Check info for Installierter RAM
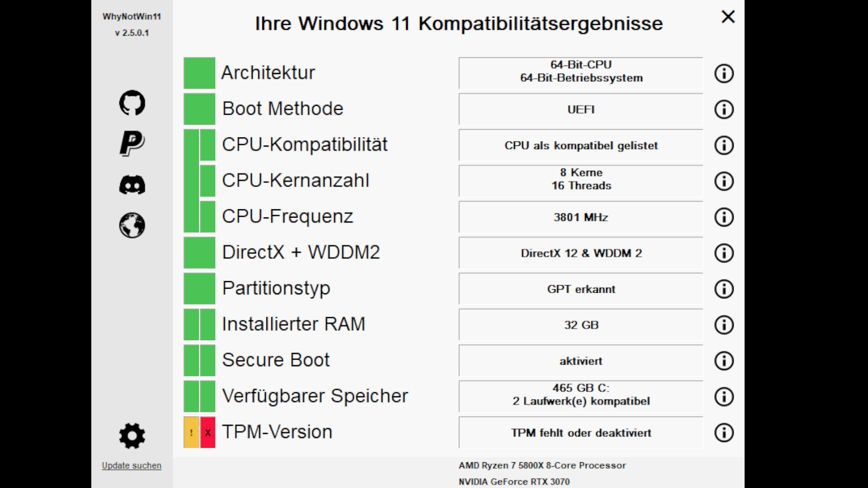The width and height of the screenshot is (868, 488). pyautogui.click(x=724, y=324)
